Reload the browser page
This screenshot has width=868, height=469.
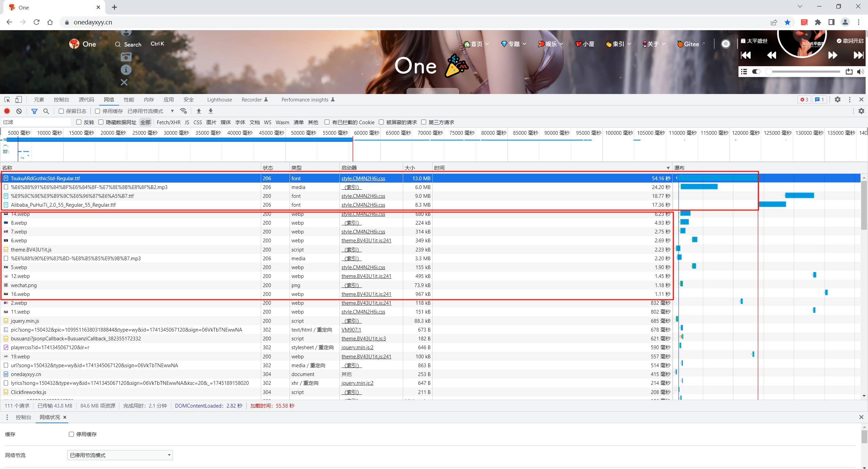37,22
